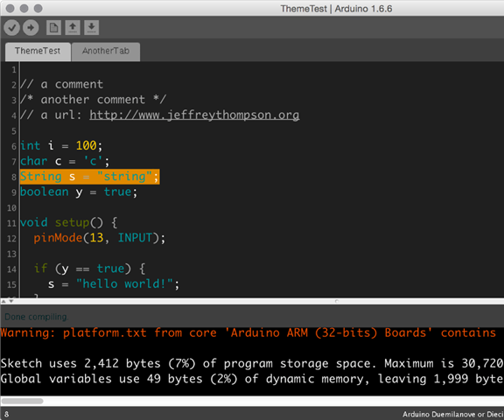This screenshot has height=420, width=504.
Task: Click the "boolean y = true;" line
Action: click(79, 192)
